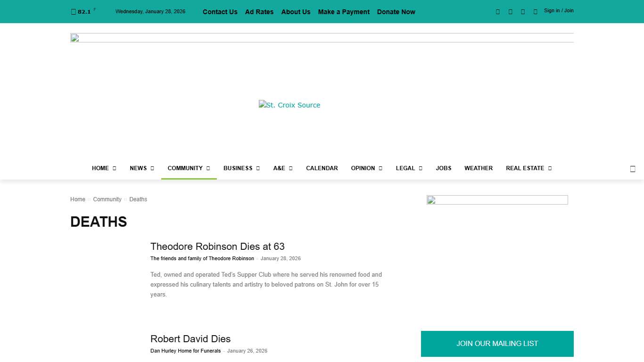Click the search icon in the navigation bar
The width and height of the screenshot is (644, 362).
[633, 169]
